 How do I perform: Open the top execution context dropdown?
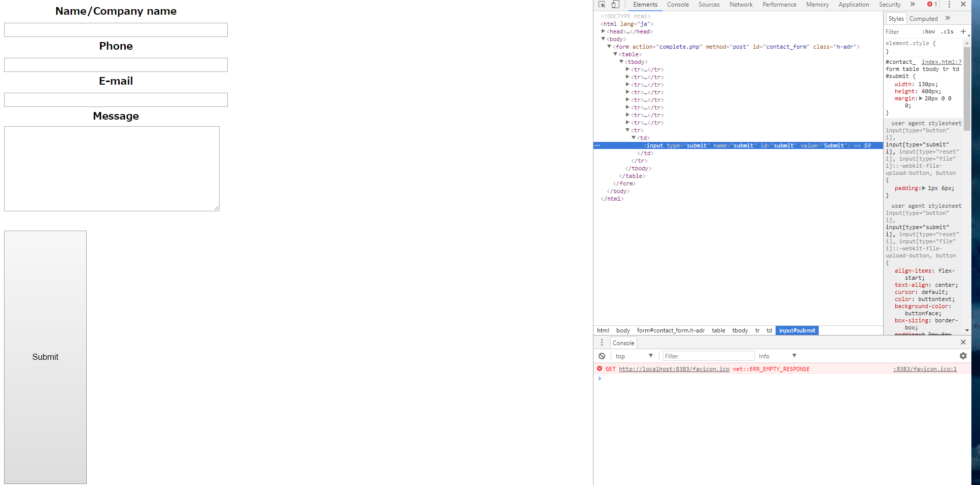(634, 356)
